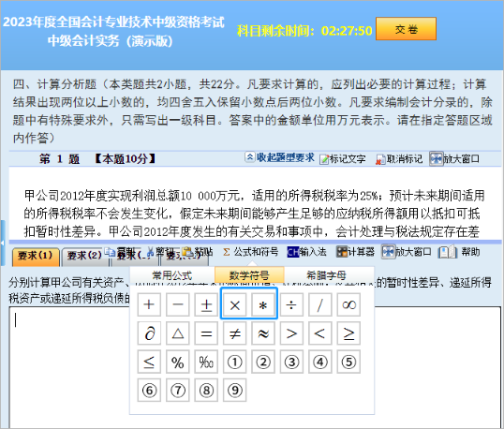Insert the greater-or-equal symbol ≥
504x429 pixels.
pyautogui.click(x=348, y=333)
